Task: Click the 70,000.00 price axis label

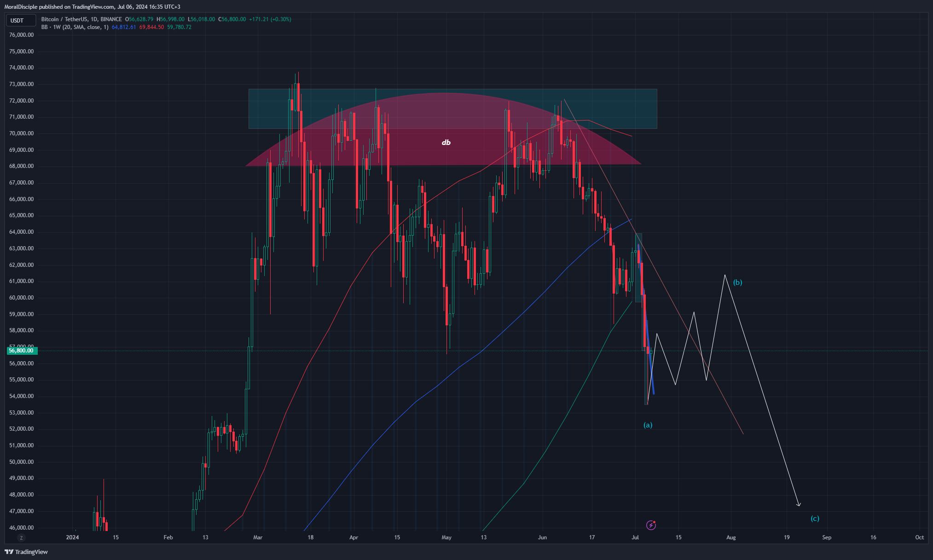Action: point(22,133)
